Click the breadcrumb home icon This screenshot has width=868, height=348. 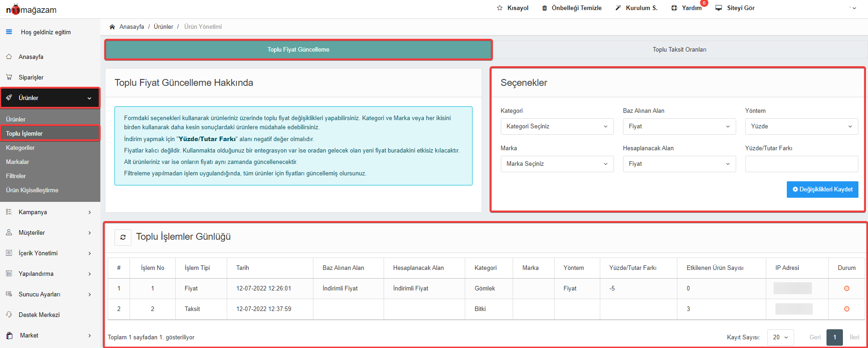click(x=112, y=26)
